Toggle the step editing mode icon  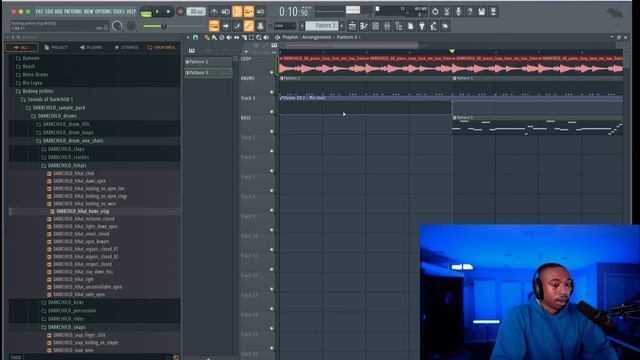click(x=237, y=26)
